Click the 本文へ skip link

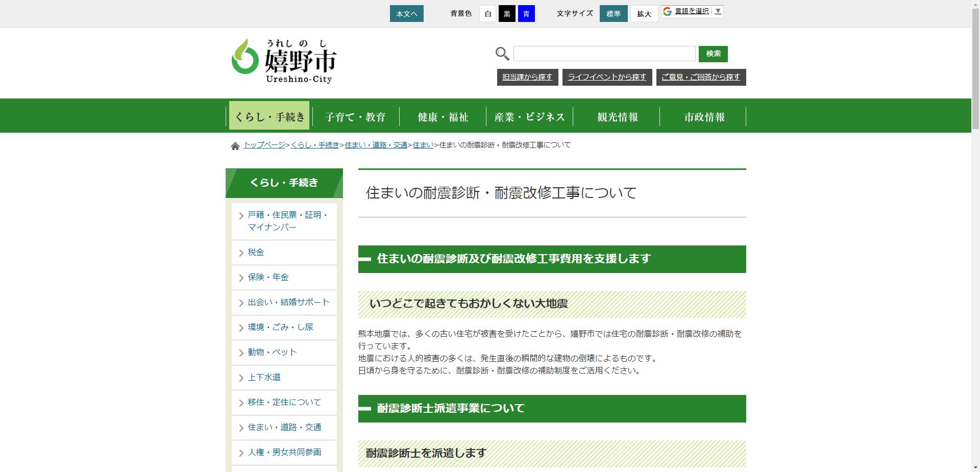406,14
